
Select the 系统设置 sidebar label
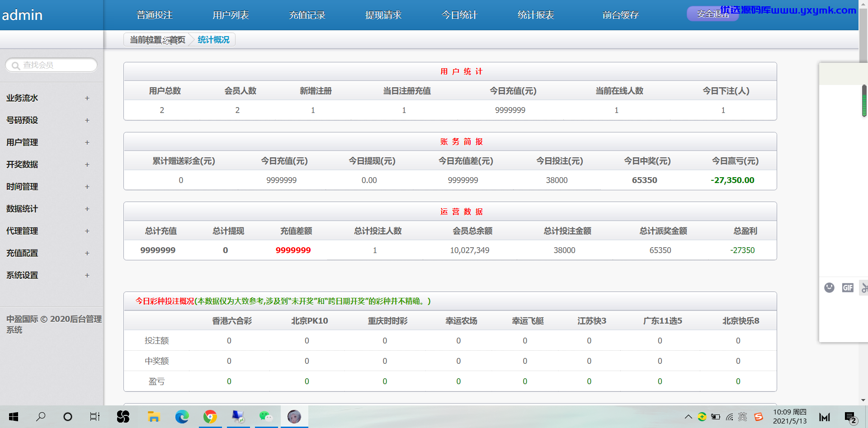point(22,275)
